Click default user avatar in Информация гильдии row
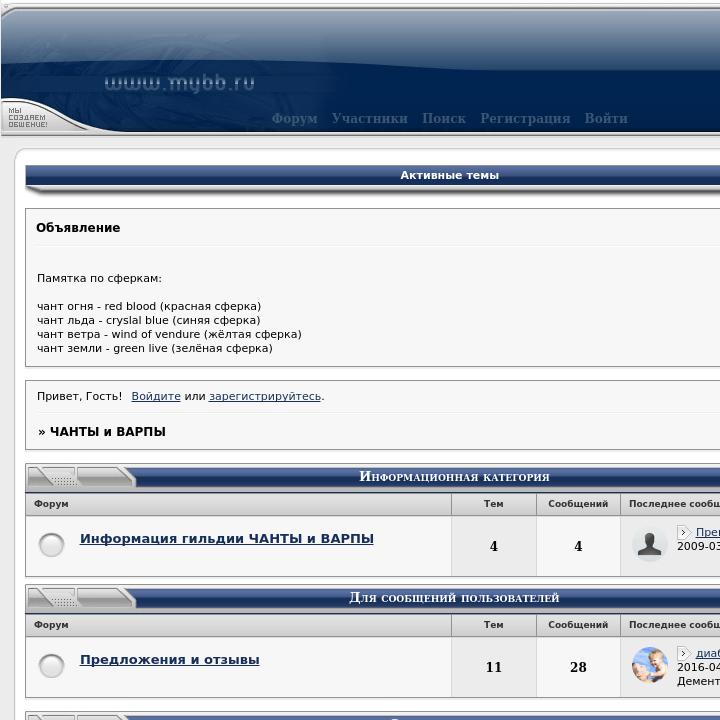Screen dimensions: 720x720 click(649, 545)
